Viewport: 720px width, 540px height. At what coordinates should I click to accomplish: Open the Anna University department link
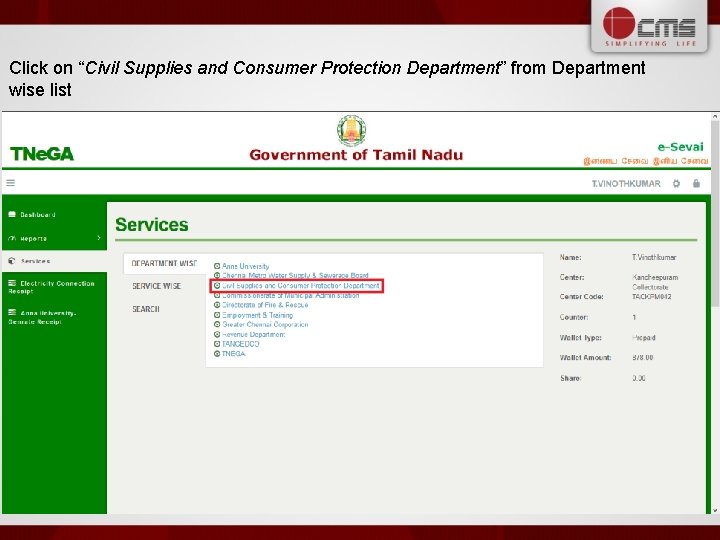[245, 266]
